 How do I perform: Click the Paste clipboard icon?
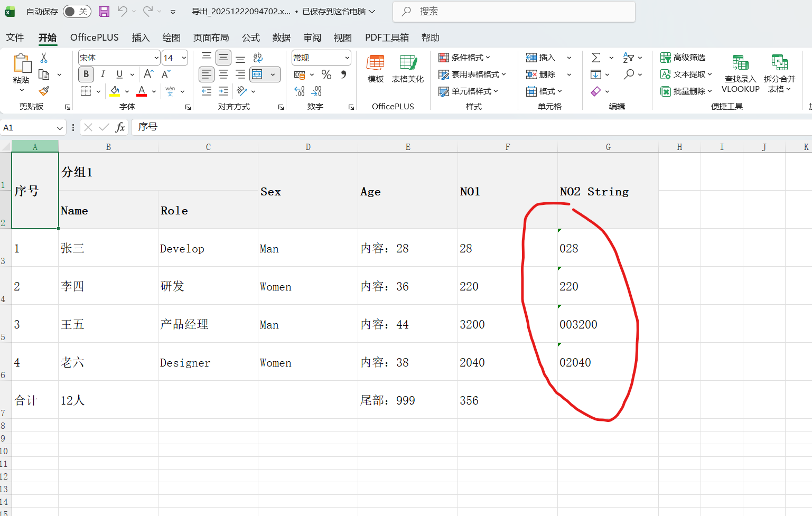tap(22, 63)
